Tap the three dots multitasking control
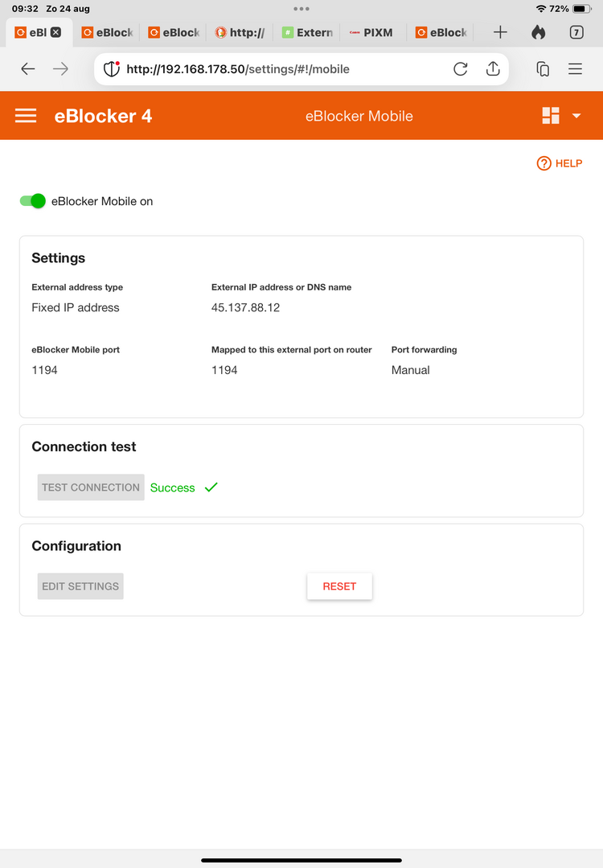Image resolution: width=603 pixels, height=868 pixels. point(301,9)
